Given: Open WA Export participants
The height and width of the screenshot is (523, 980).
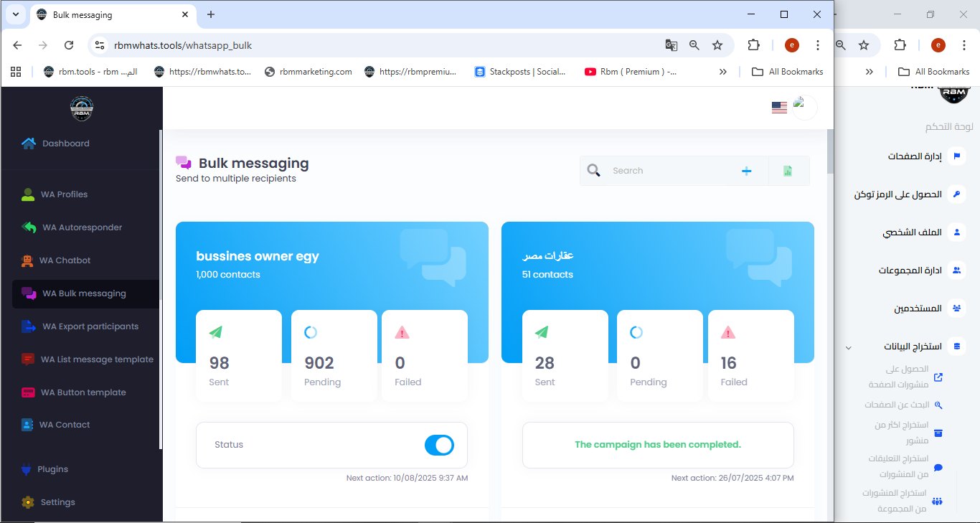Looking at the screenshot, I should 90,326.
